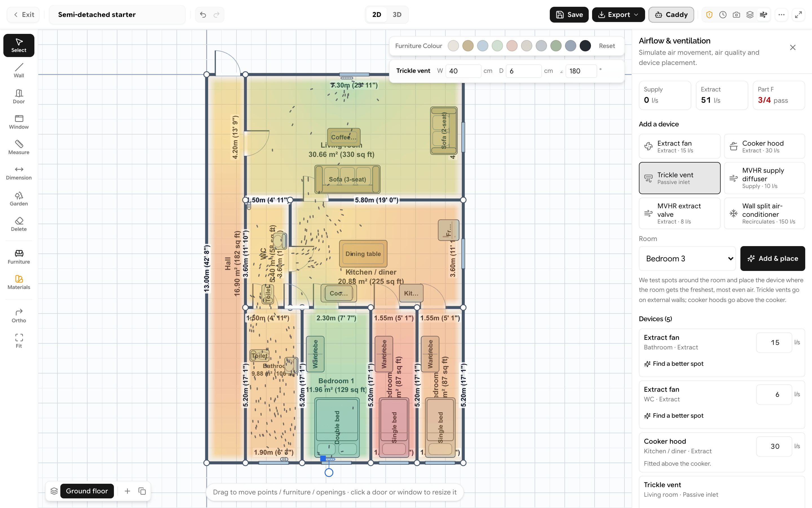Click the redo arrow
Screen dimensions: 812x508
[x=217, y=14]
